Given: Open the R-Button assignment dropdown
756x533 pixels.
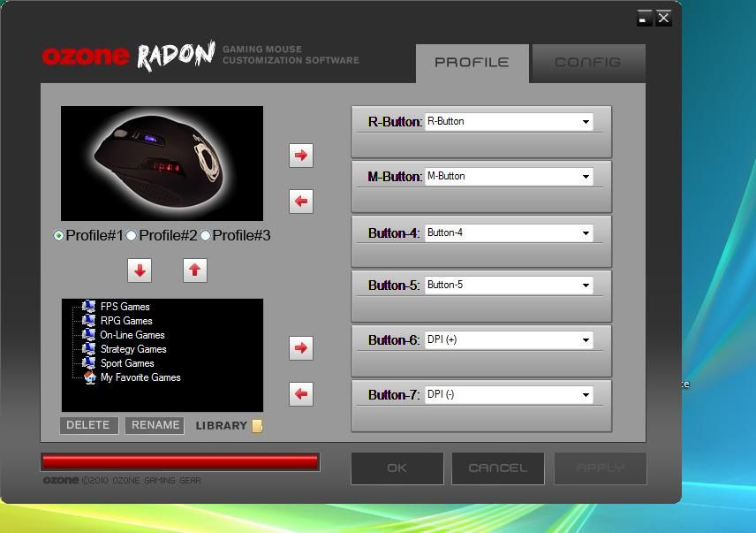Looking at the screenshot, I should click(x=509, y=122).
